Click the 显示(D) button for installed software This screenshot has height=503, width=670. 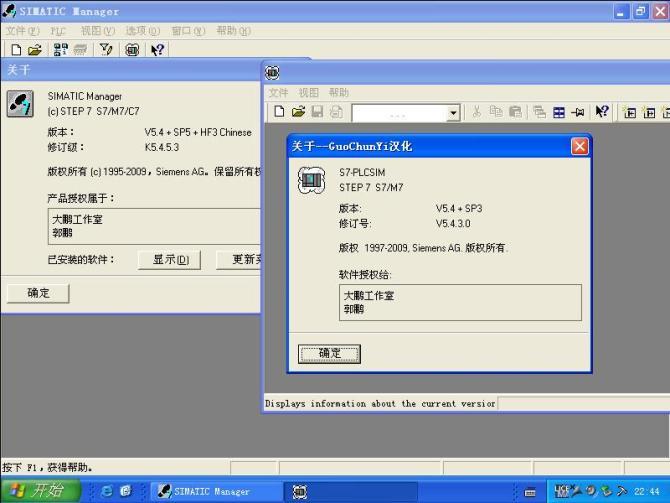[x=169, y=260]
